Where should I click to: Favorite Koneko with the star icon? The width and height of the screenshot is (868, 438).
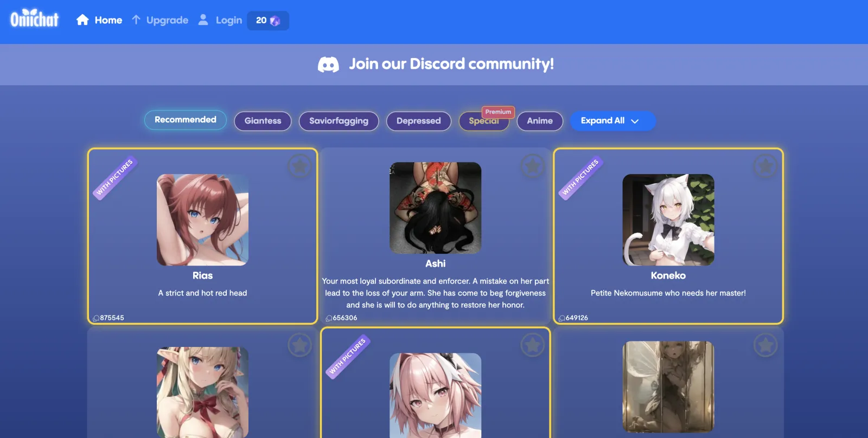(x=765, y=166)
